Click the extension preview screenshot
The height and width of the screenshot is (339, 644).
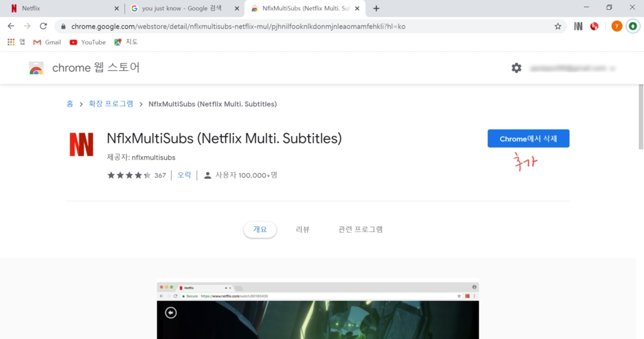[x=317, y=311]
